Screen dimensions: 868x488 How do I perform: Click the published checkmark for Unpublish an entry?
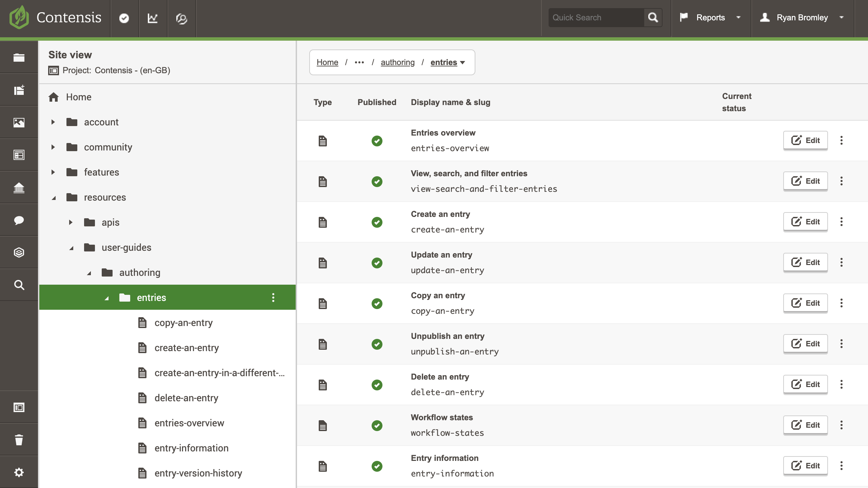click(x=377, y=344)
